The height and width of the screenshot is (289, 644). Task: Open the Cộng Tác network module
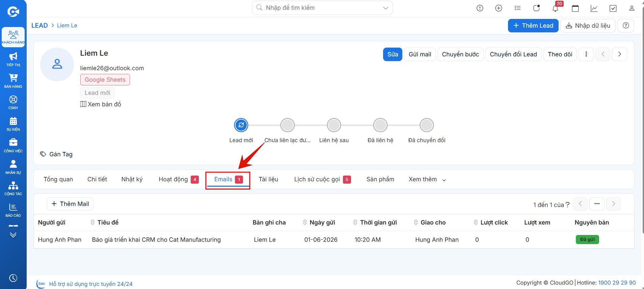pos(13,188)
